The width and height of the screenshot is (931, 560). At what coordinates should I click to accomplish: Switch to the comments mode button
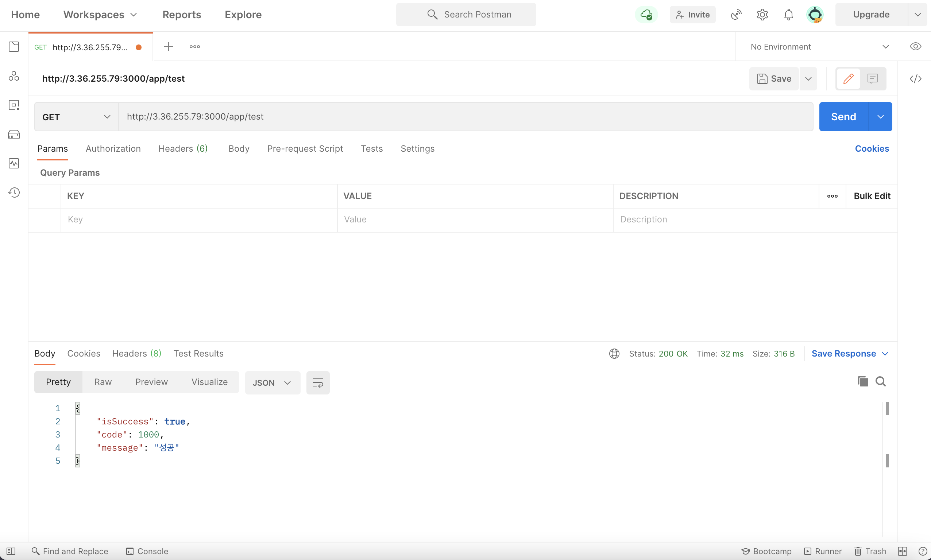[873, 78]
